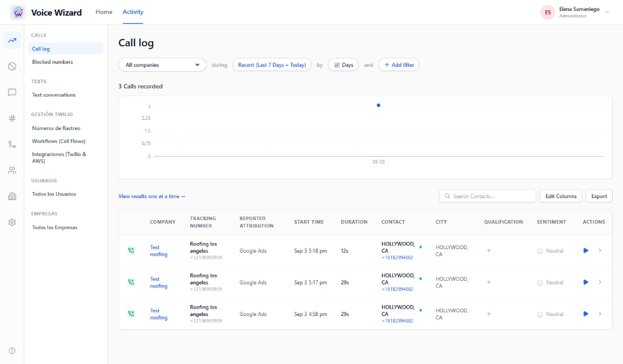Add qualification to the 5:18 pm call

coord(489,250)
